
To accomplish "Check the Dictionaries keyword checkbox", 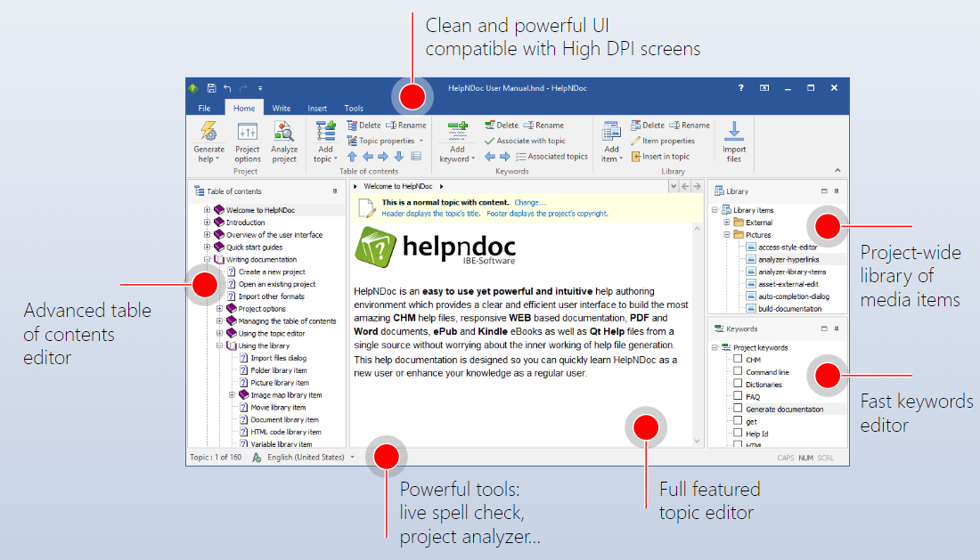I will click(x=739, y=384).
